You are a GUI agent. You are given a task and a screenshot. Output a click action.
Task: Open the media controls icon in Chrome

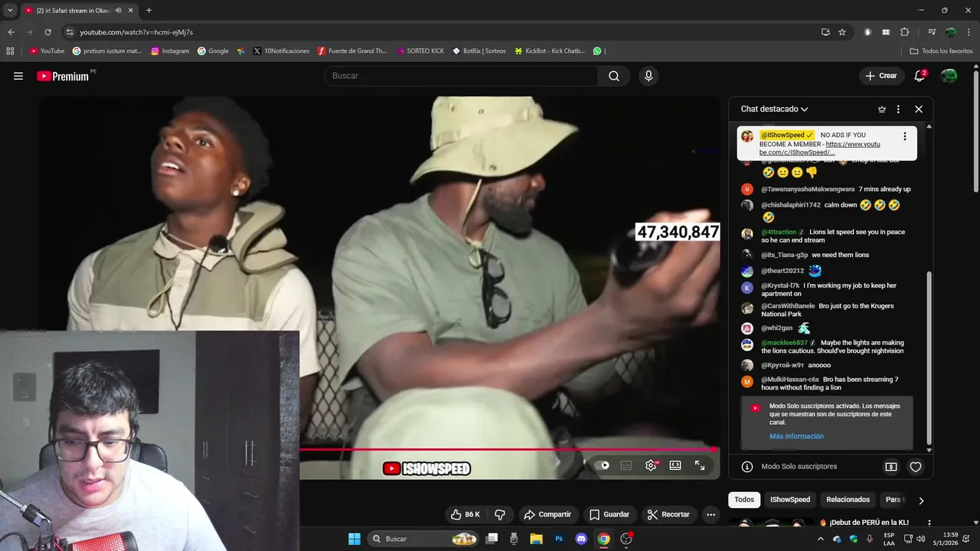932,32
